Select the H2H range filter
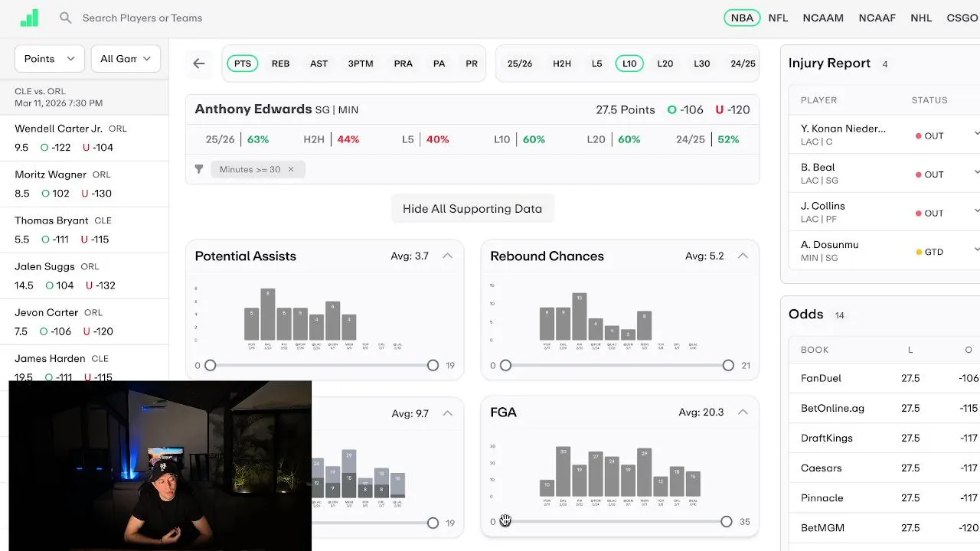This screenshot has width=980, height=551. 562,64
